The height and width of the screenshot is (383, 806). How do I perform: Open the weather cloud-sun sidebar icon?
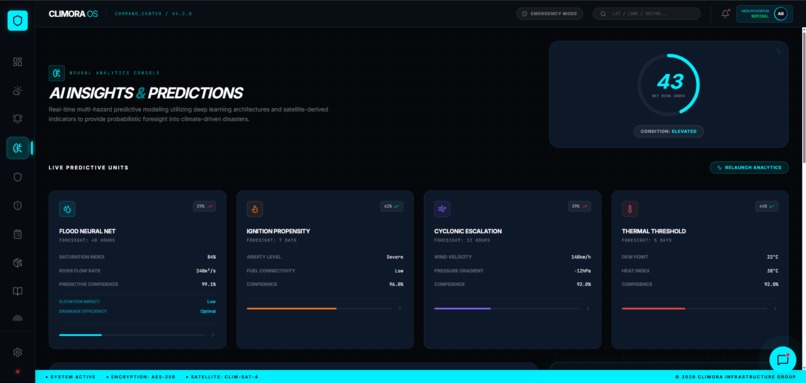[x=17, y=90]
